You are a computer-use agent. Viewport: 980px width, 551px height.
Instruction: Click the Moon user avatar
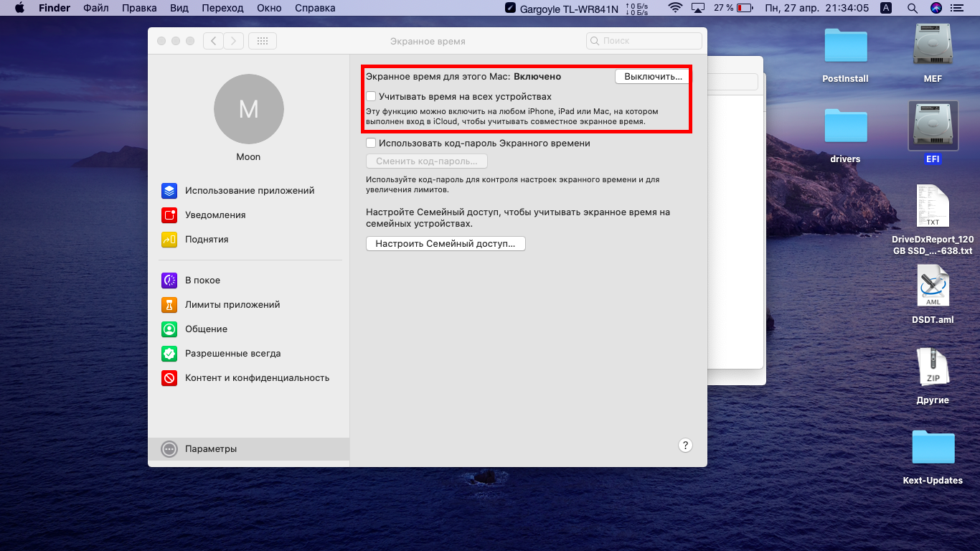(x=249, y=109)
